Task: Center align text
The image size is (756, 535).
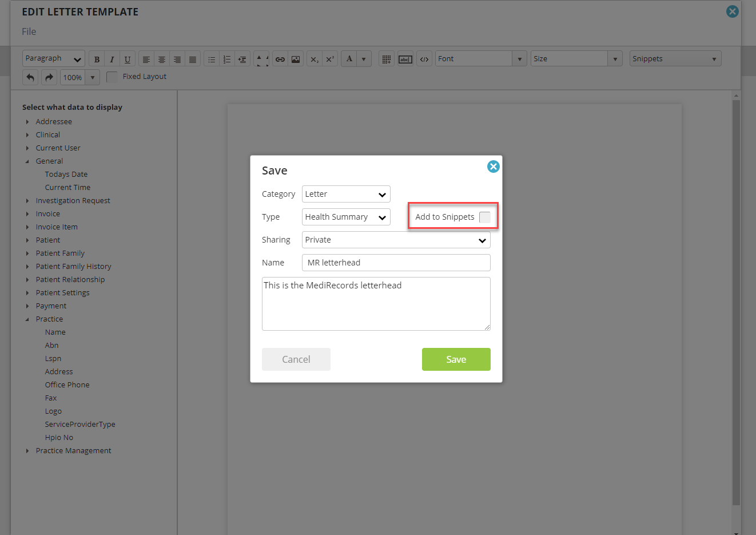Action: 162,59
